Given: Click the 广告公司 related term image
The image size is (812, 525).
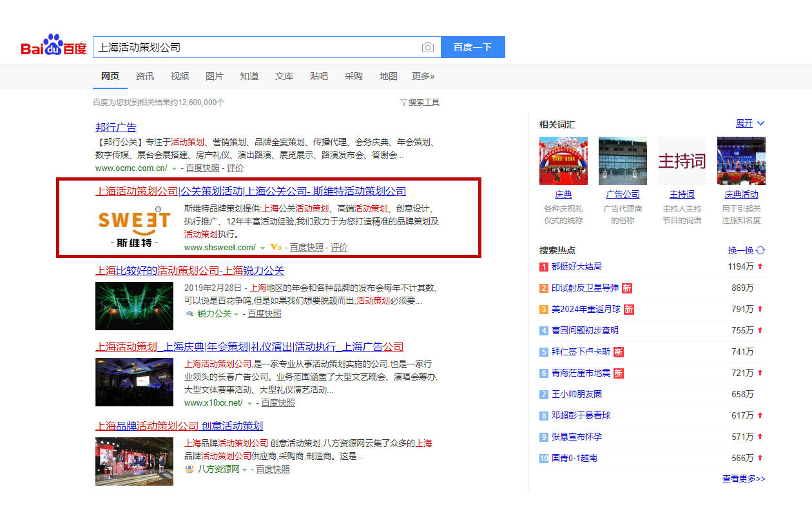Looking at the screenshot, I should click(623, 161).
